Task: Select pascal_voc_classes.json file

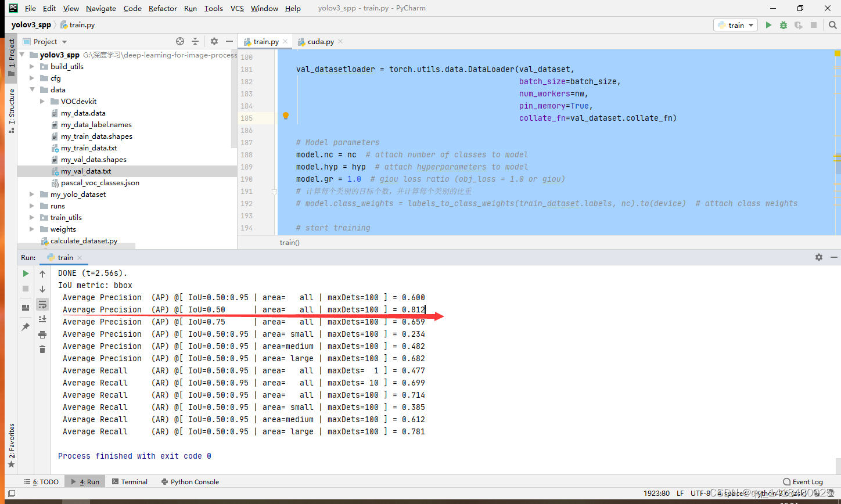Action: (x=100, y=182)
